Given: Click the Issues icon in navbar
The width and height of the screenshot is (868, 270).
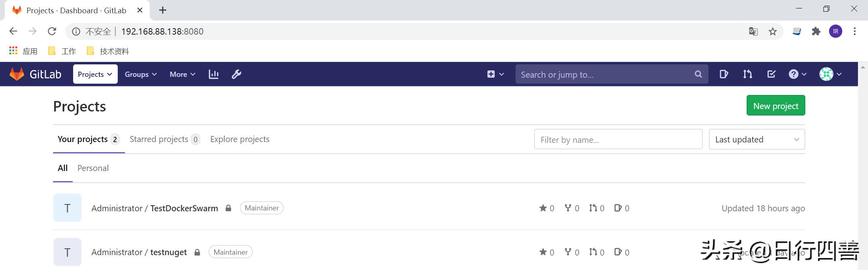Looking at the screenshot, I should point(724,74).
